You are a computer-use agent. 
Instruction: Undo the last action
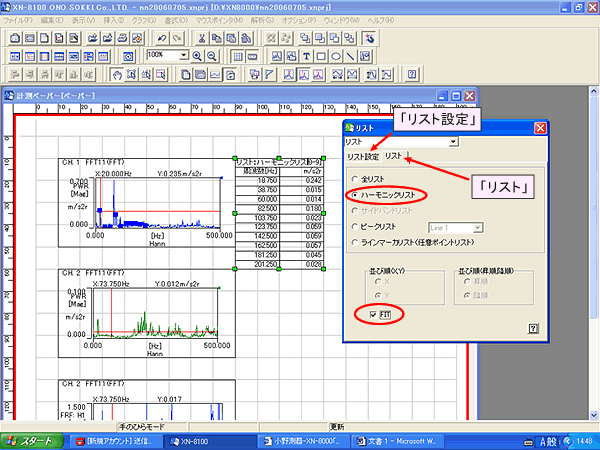click(162, 38)
